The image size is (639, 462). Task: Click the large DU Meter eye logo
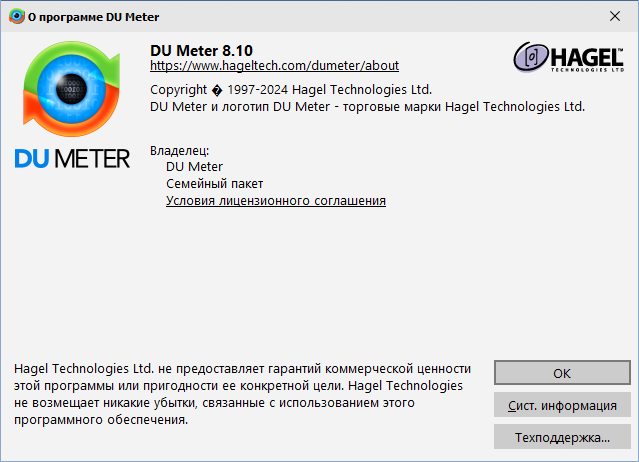[72, 89]
